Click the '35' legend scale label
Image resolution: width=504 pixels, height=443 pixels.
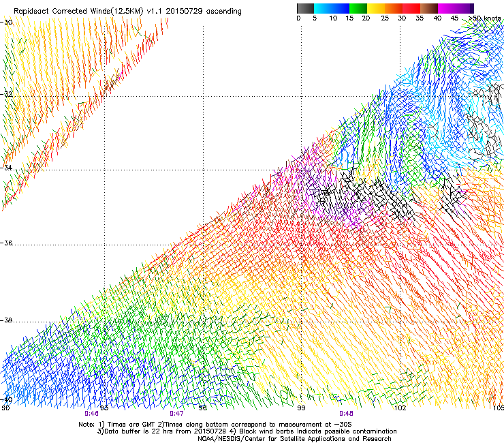pyautogui.click(x=420, y=18)
